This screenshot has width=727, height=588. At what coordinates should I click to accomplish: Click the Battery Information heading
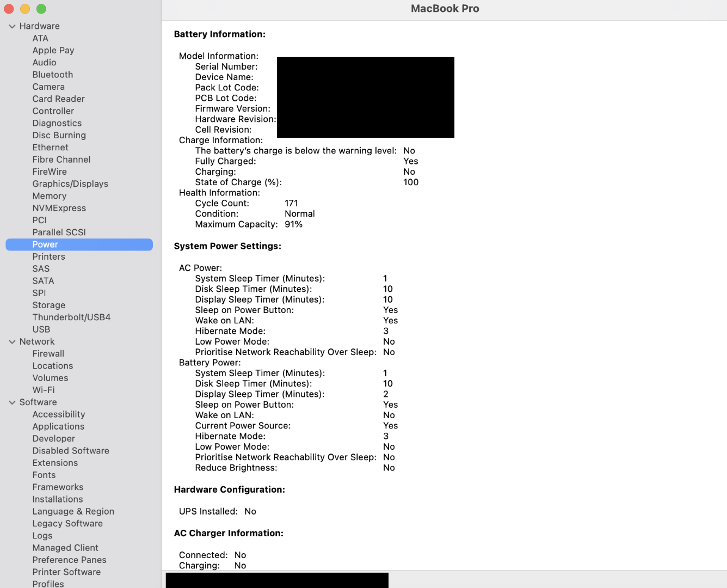(x=219, y=34)
